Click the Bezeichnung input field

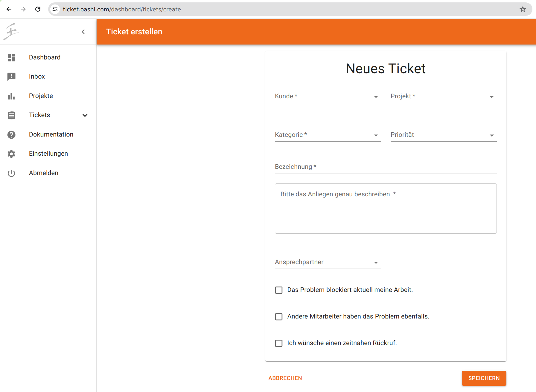tap(386, 167)
